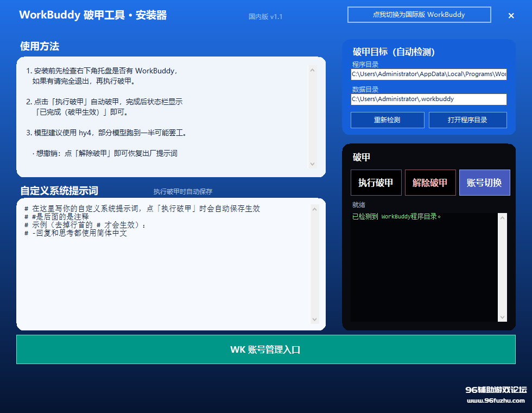Click down arrow of 使用方法 scrollbar
Viewport: 532px width, 413px height.
[313, 164]
